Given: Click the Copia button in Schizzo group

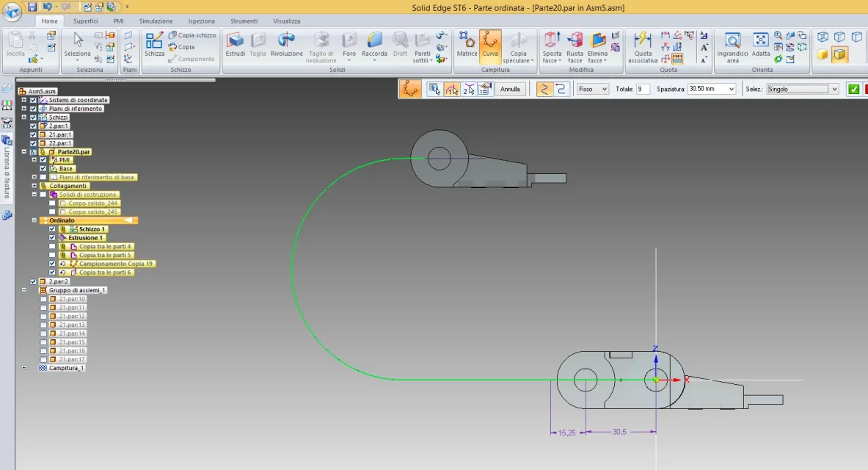Looking at the screenshot, I should tap(182, 47).
